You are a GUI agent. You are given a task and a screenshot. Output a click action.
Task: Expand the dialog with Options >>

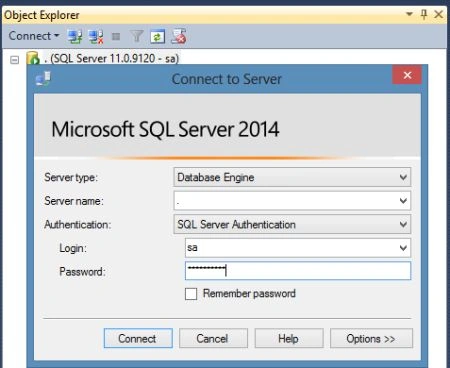tap(371, 338)
